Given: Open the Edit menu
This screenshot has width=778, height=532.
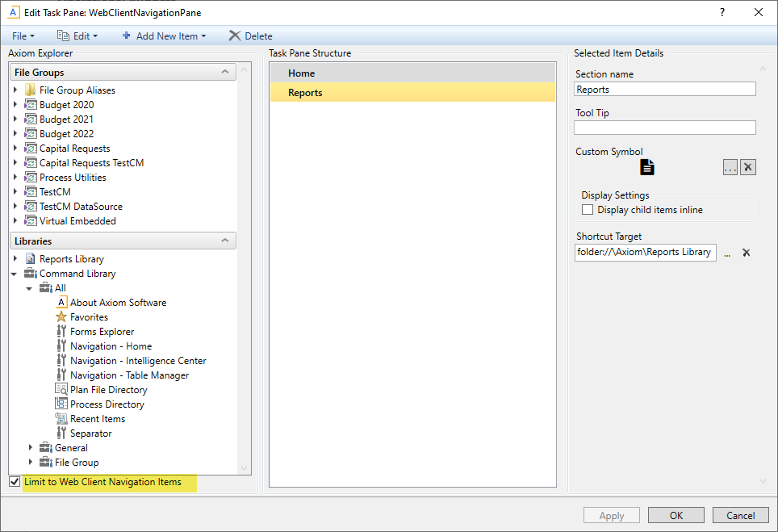Looking at the screenshot, I should [77, 36].
